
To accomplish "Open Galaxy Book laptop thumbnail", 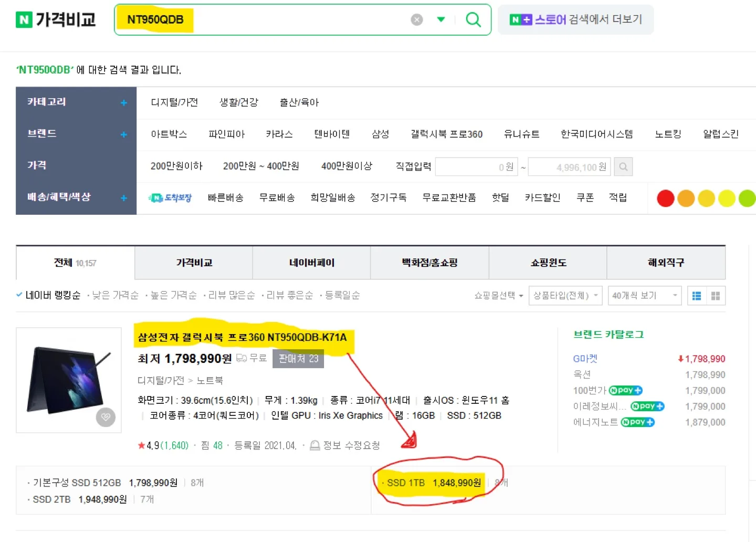I will [69, 380].
